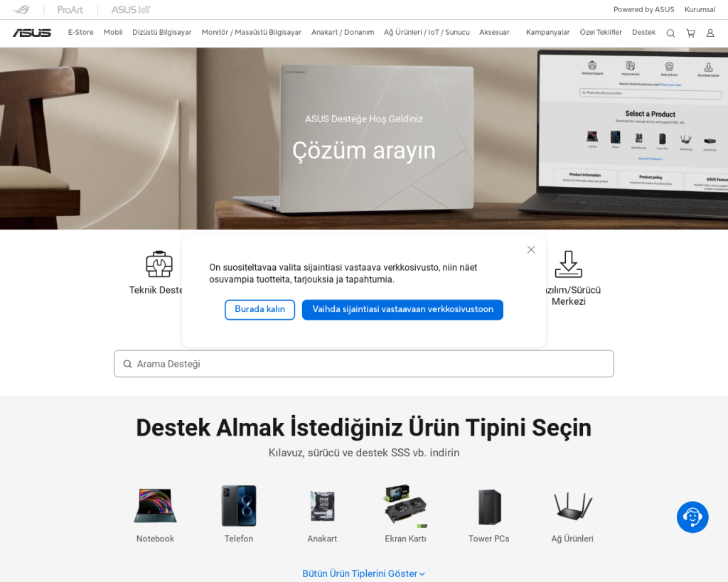Open the shopping cart icon
Viewport: 728px width, 582px height.
691,33
